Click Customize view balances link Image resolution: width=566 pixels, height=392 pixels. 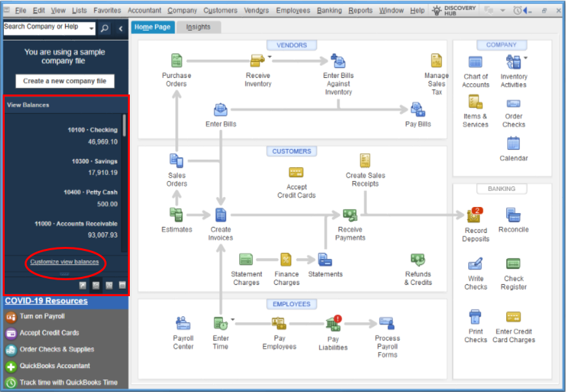[64, 262]
